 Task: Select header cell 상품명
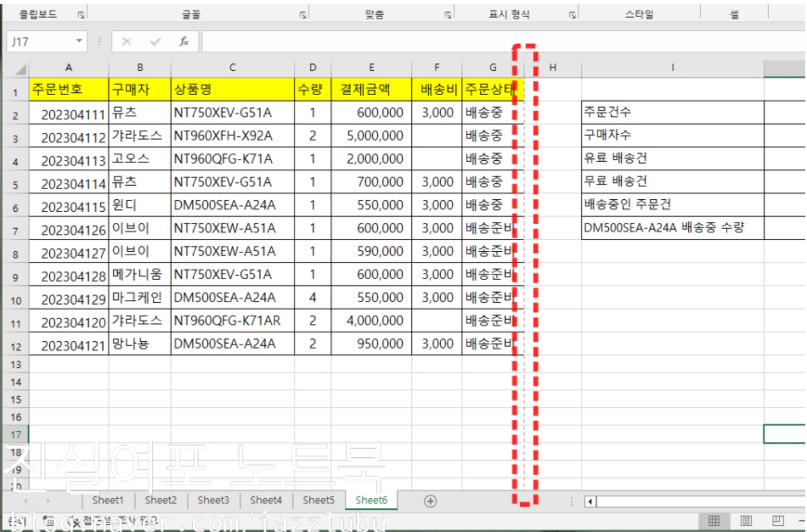tap(233, 89)
